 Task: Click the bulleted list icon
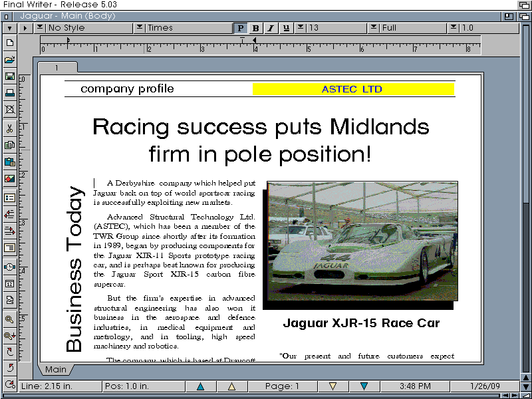(9, 198)
